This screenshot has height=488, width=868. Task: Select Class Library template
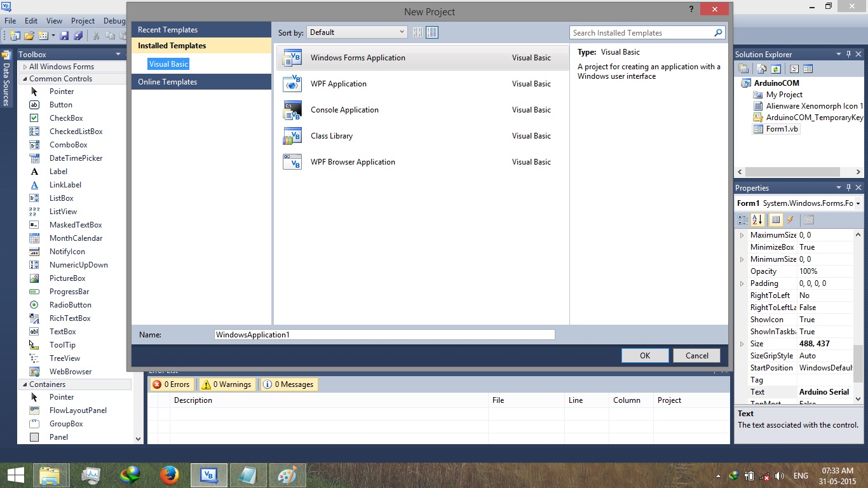click(x=423, y=136)
